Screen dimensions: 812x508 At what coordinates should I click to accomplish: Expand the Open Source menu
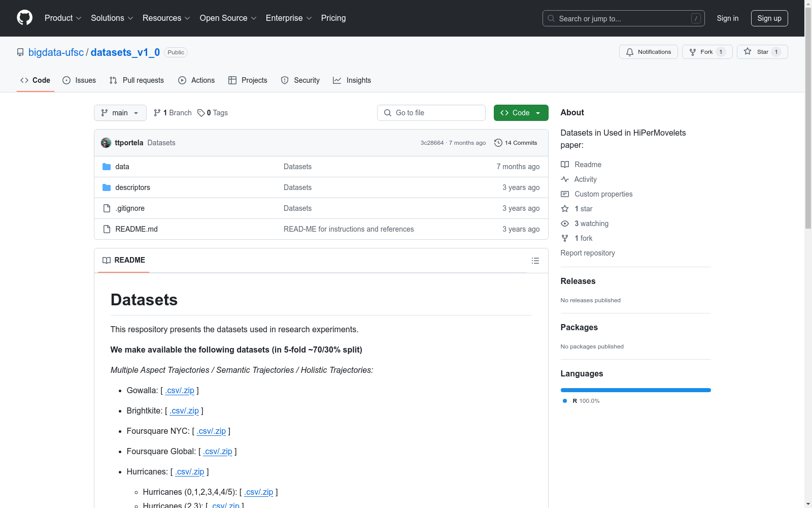click(x=228, y=18)
